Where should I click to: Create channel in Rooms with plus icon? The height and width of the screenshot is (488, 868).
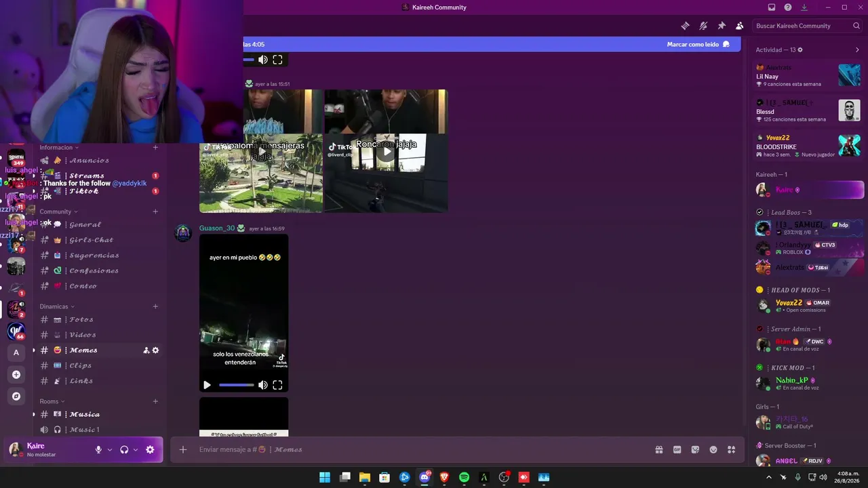155,401
